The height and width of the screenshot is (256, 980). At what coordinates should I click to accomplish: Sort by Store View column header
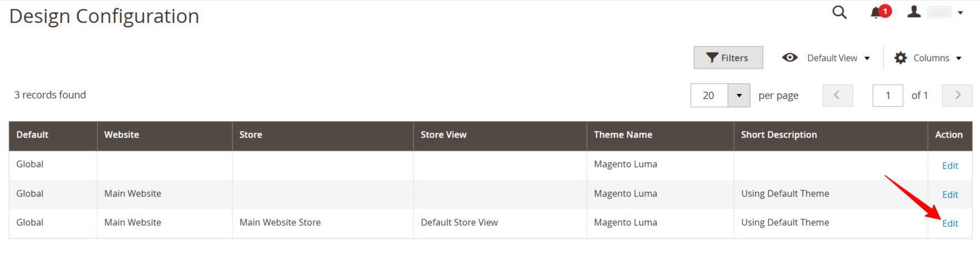click(x=443, y=135)
